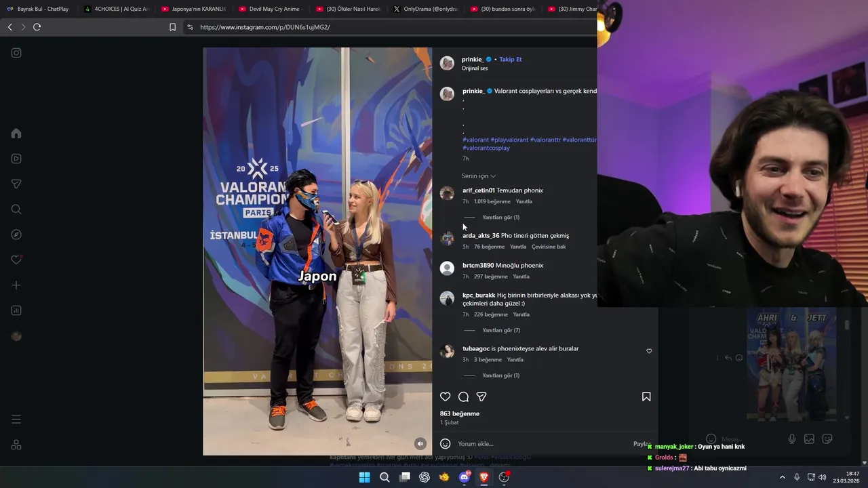Open Discord from the taskbar
This screenshot has height=488, width=868.
pos(465,477)
